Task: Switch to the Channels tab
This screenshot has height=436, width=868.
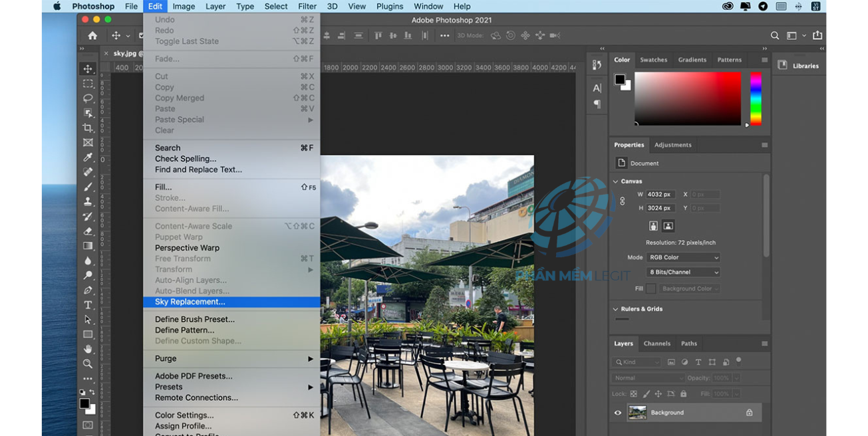Action: [x=656, y=344]
